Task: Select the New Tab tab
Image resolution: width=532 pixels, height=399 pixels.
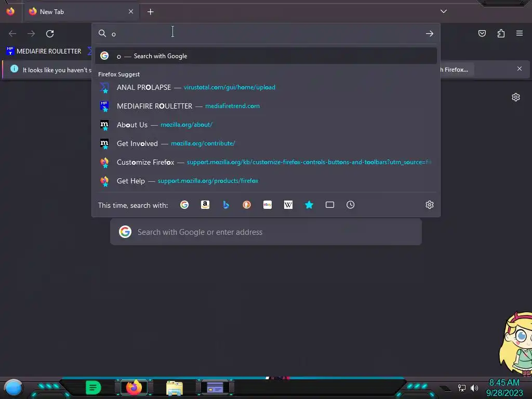Action: point(82,12)
